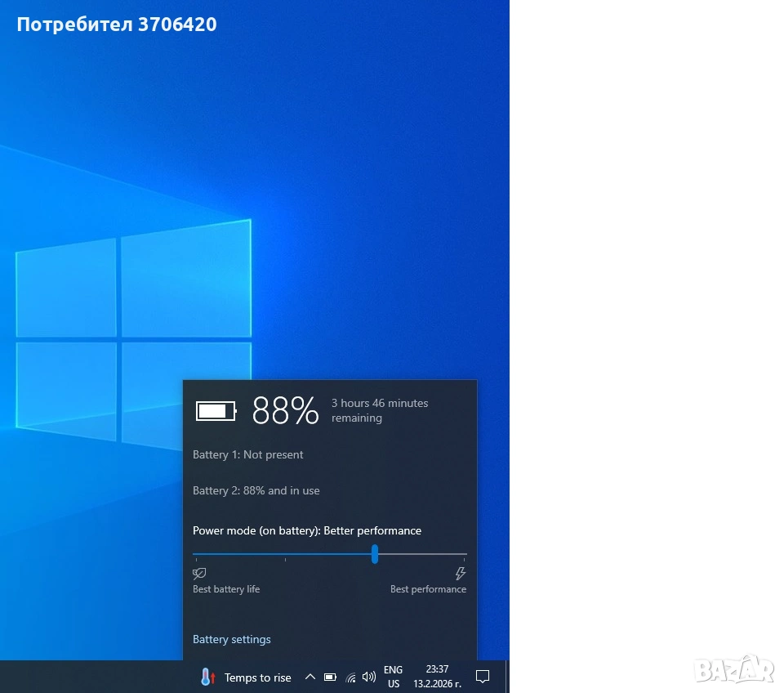Open the Wi-Fi network tray icon

350,677
